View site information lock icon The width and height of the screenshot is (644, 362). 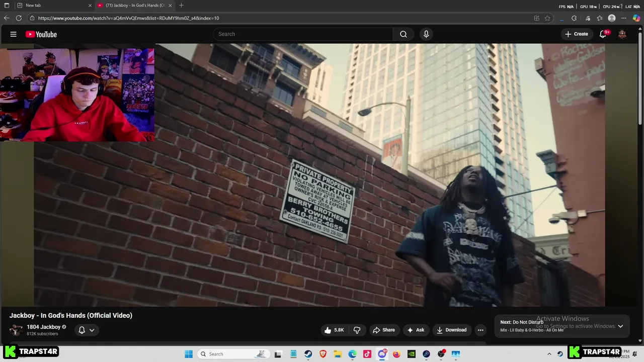click(32, 18)
